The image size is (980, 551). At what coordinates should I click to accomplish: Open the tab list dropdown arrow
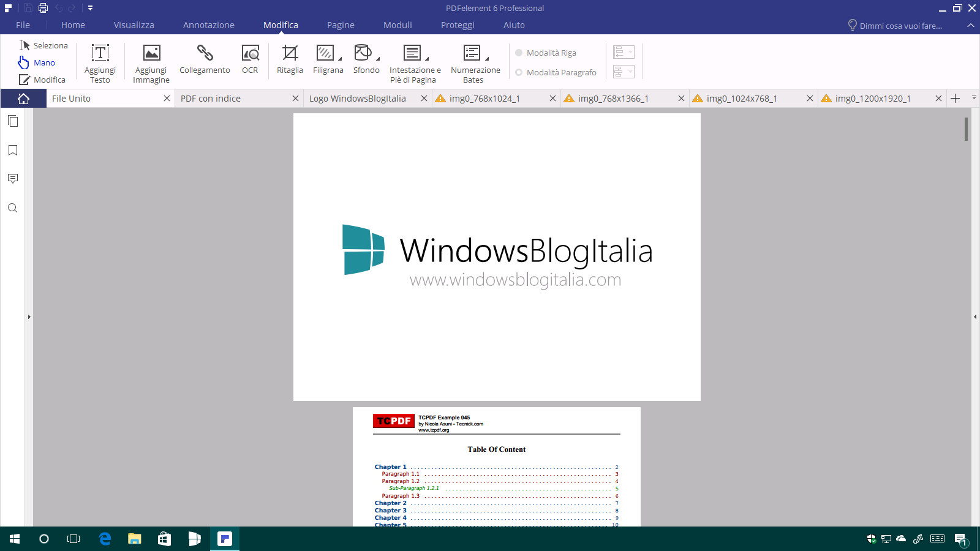[974, 97]
